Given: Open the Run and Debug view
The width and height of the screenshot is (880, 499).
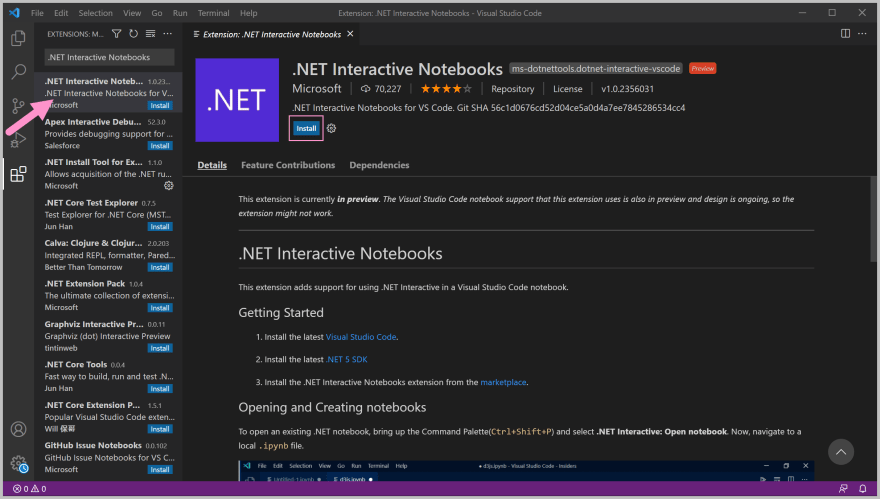Looking at the screenshot, I should click(x=19, y=140).
